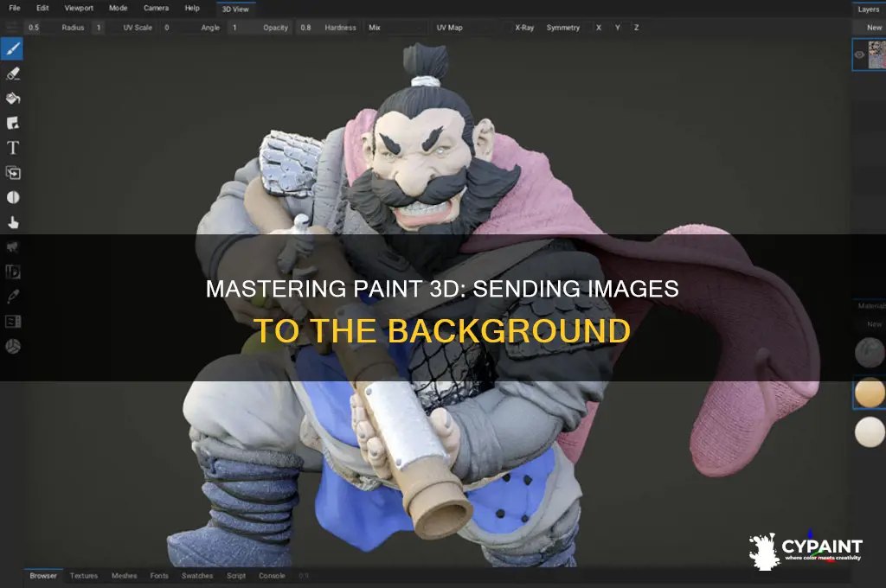The height and width of the screenshot is (588, 886).
Task: Switch to the Swatches tab
Action: tap(197, 576)
